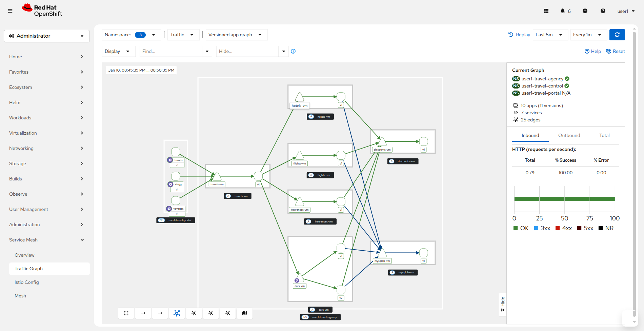The height and width of the screenshot is (331, 644).
Task: Click the Find... input field
Action: [x=171, y=51]
